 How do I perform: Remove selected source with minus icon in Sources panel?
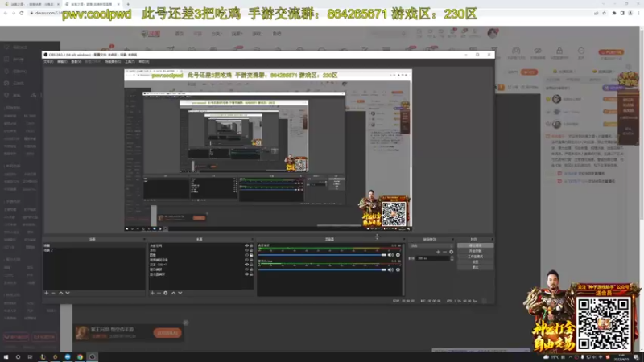pos(159,293)
